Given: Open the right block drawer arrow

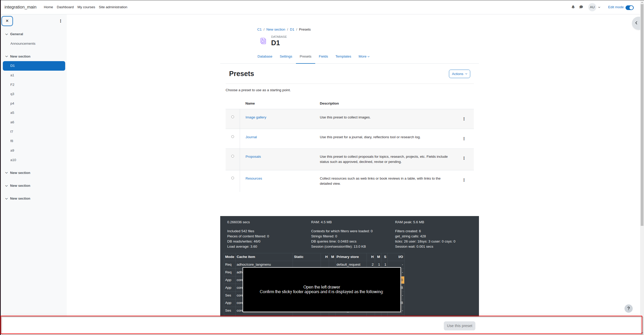Looking at the screenshot, I should [x=636, y=23].
